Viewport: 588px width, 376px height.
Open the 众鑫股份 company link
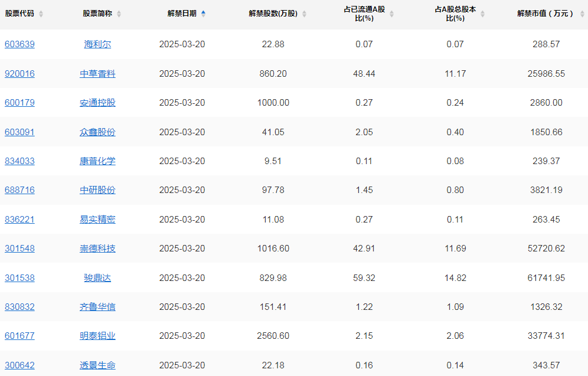coord(97,132)
